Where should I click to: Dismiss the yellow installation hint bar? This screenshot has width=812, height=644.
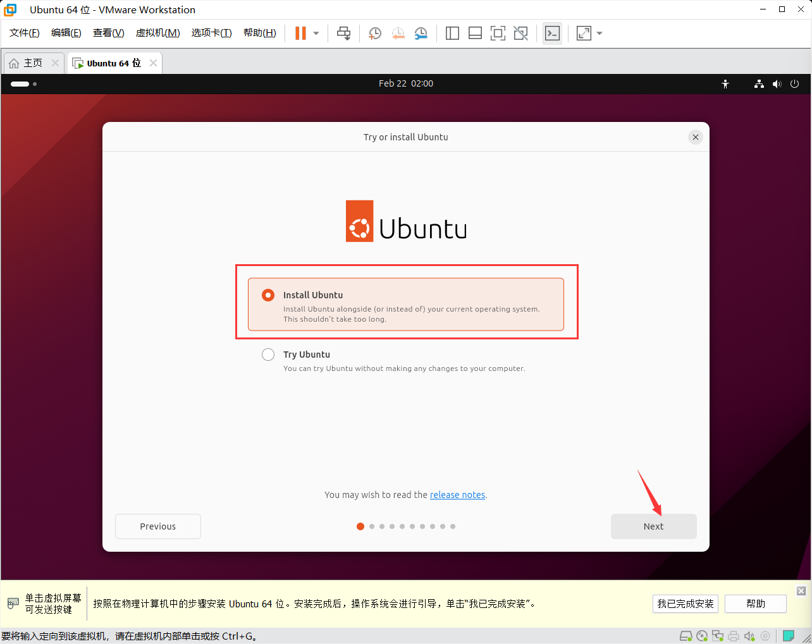(801, 591)
